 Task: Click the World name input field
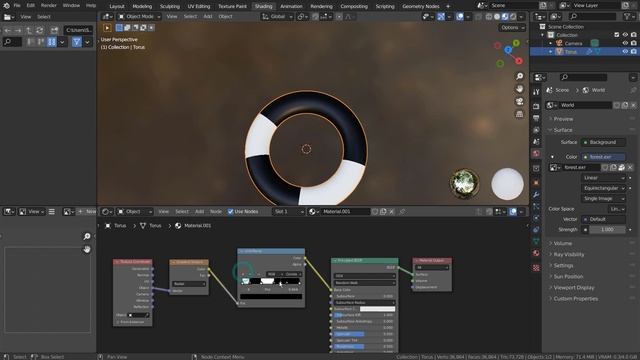(585, 105)
